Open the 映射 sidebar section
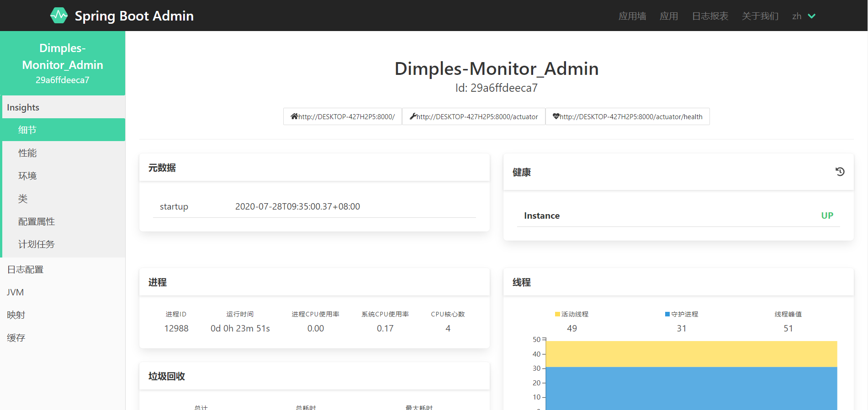Screen dimensions: 868x410 coord(63,315)
